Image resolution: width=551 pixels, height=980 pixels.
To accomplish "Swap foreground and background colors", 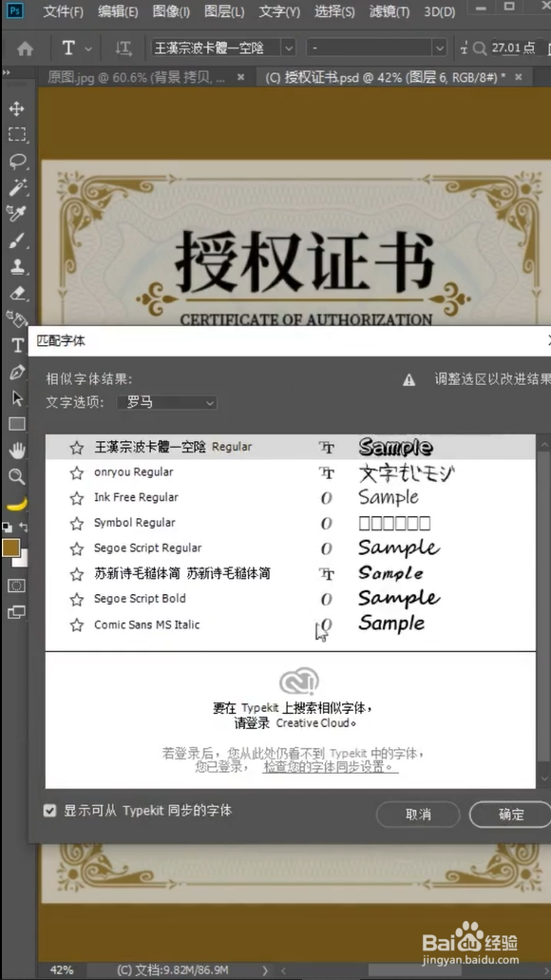I will (24, 528).
